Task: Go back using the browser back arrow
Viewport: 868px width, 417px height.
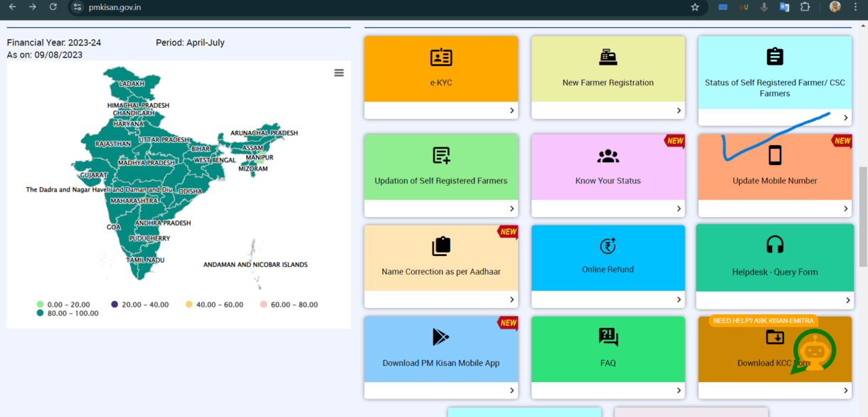Action: click(x=12, y=7)
